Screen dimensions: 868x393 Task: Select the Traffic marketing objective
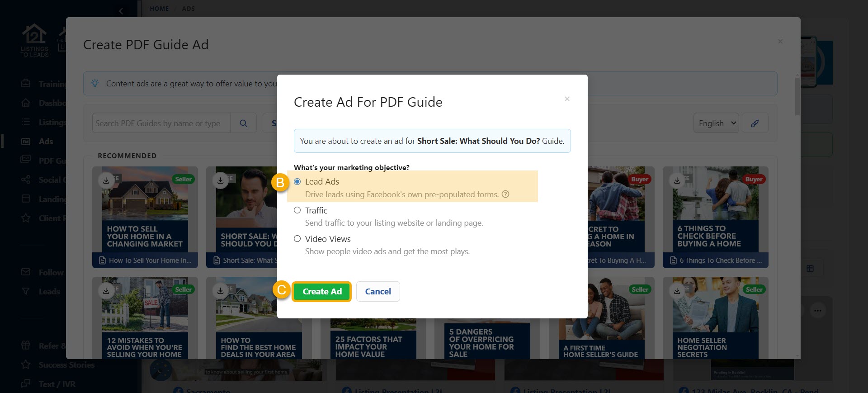pyautogui.click(x=297, y=210)
